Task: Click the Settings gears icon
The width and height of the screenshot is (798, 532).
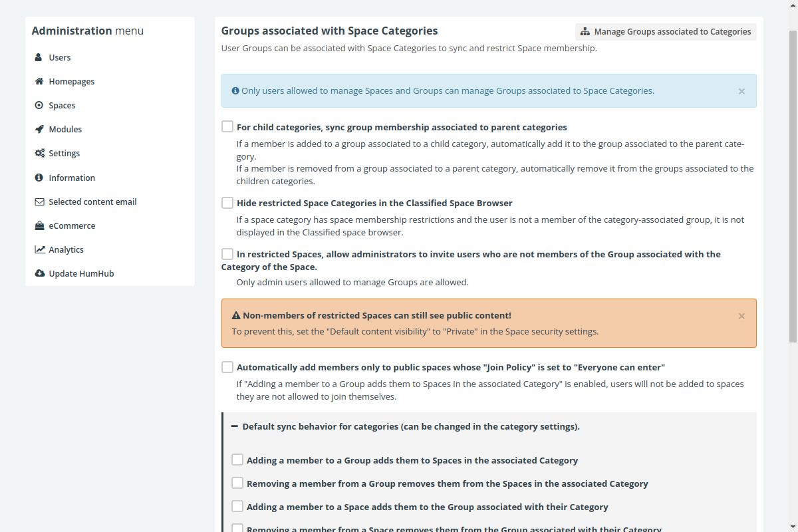Action: [40, 153]
